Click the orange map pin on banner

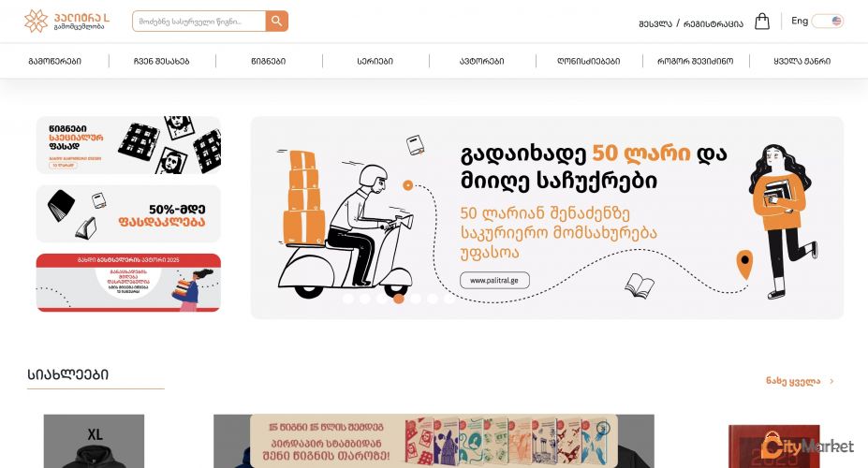[744, 265]
